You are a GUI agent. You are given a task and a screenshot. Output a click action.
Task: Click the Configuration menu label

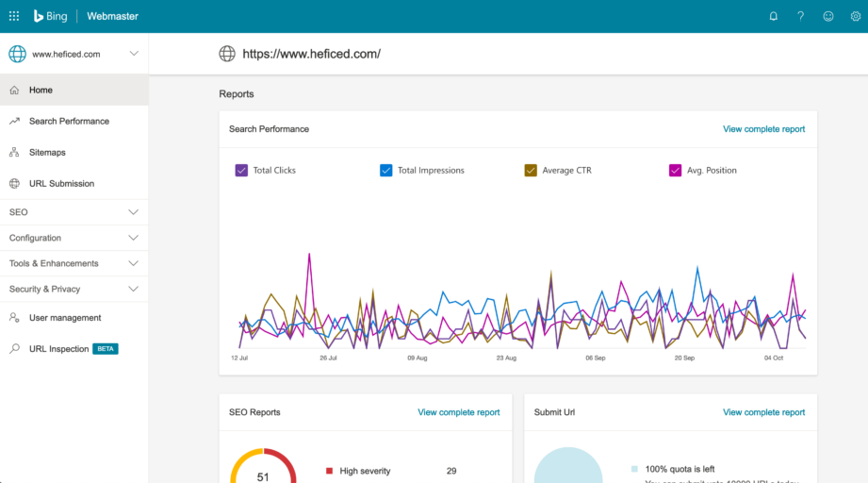35,238
